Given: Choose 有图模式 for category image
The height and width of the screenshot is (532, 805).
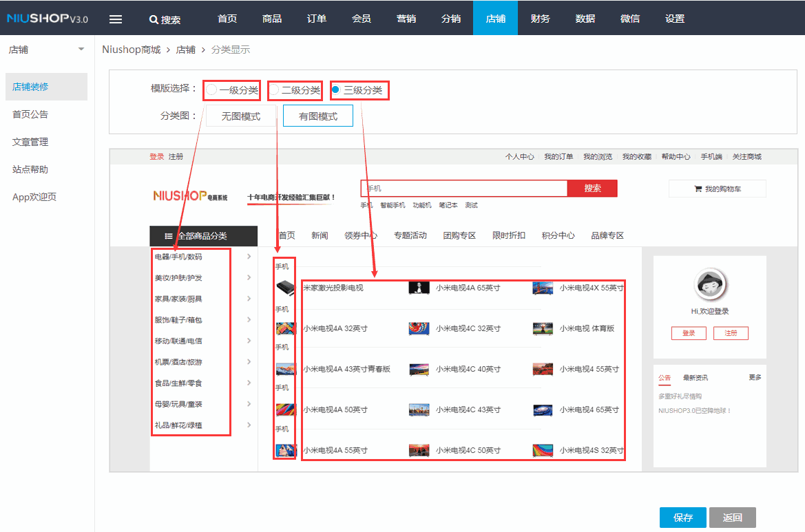Looking at the screenshot, I should pyautogui.click(x=317, y=116).
